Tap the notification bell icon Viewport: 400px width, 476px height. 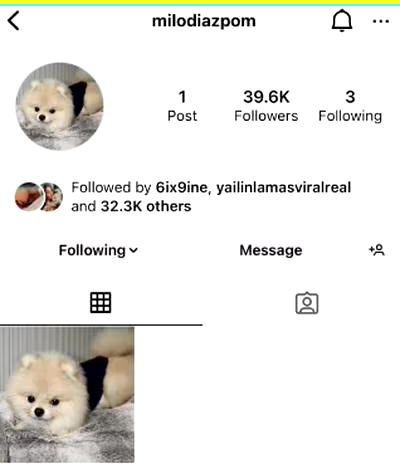pyautogui.click(x=342, y=21)
